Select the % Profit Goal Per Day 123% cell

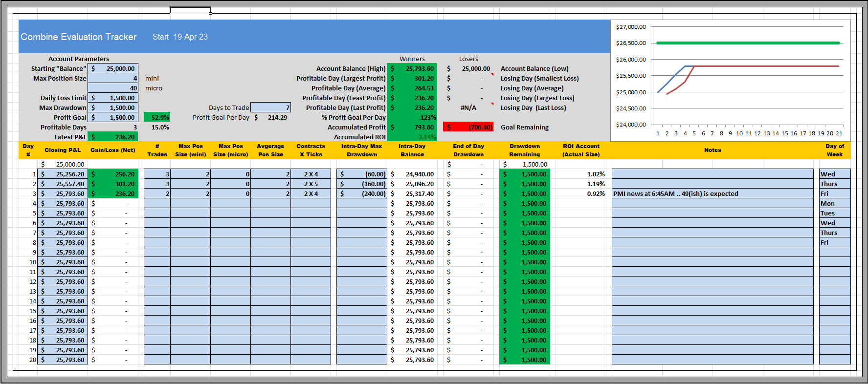[412, 117]
